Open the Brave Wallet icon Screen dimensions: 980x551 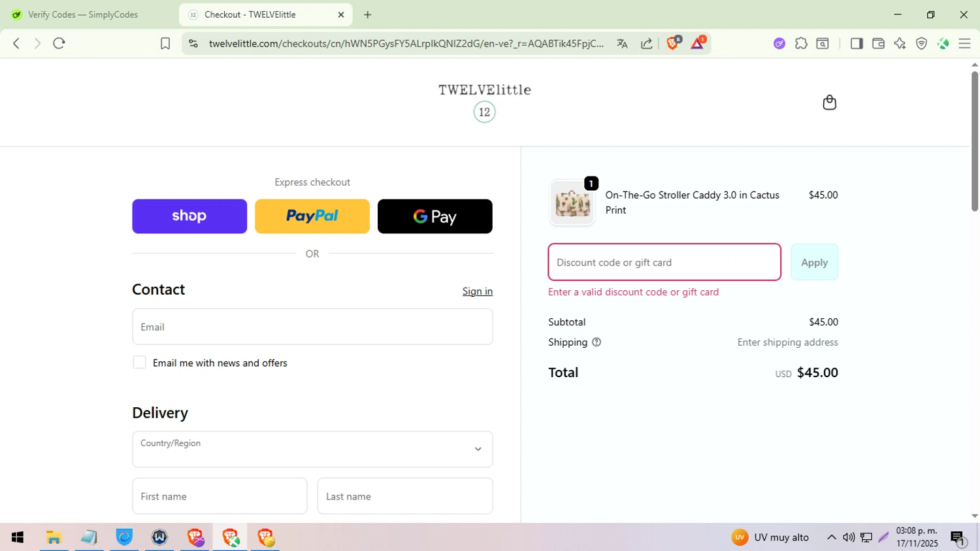[878, 44]
